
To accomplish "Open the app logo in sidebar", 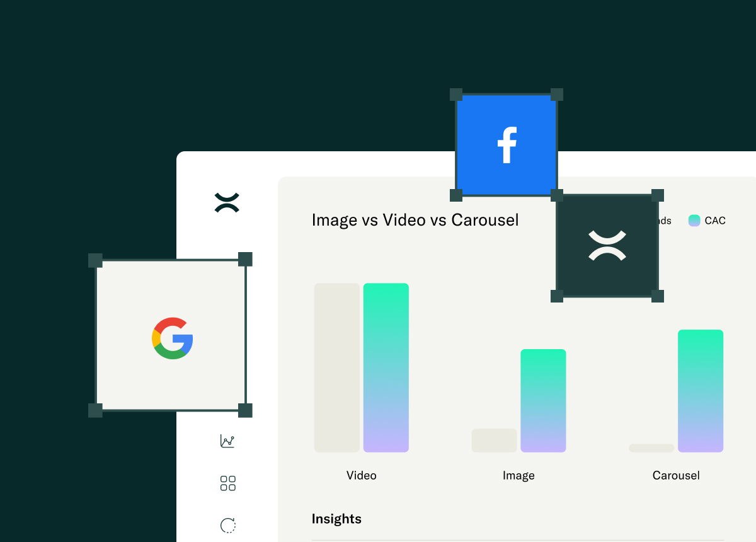I will click(227, 202).
